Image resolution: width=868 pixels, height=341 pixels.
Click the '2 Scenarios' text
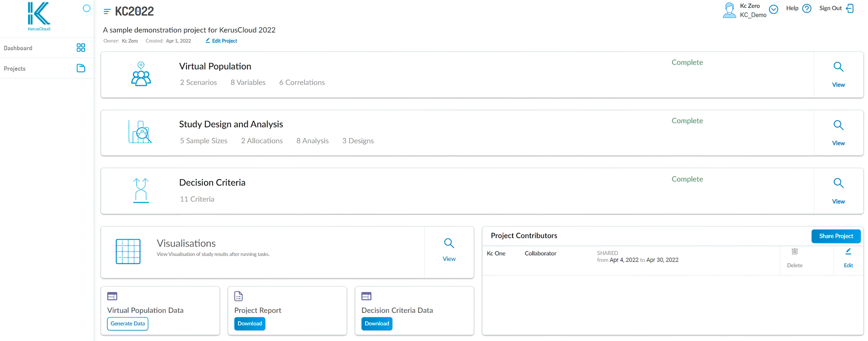pyautogui.click(x=198, y=82)
